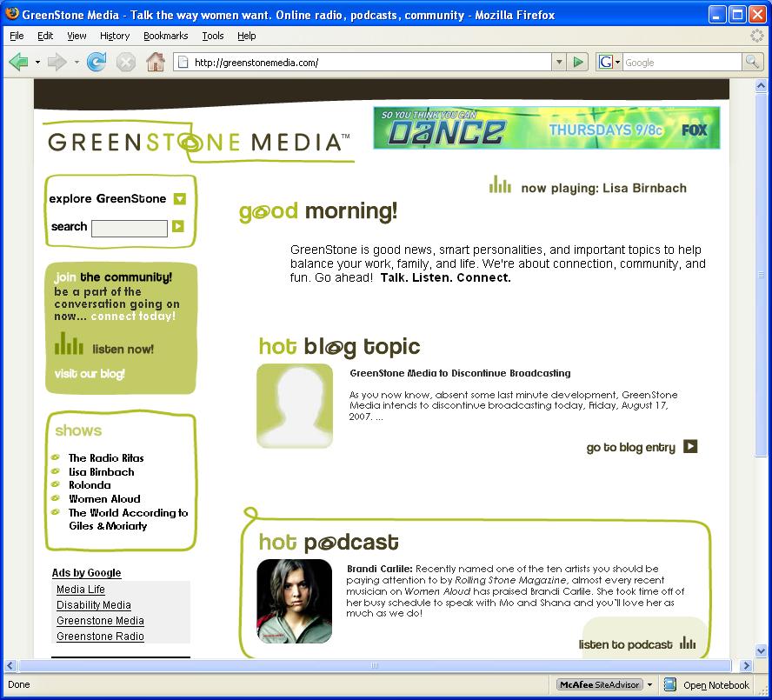Click the now playing: Lisa Birnbach text

pyautogui.click(x=603, y=188)
